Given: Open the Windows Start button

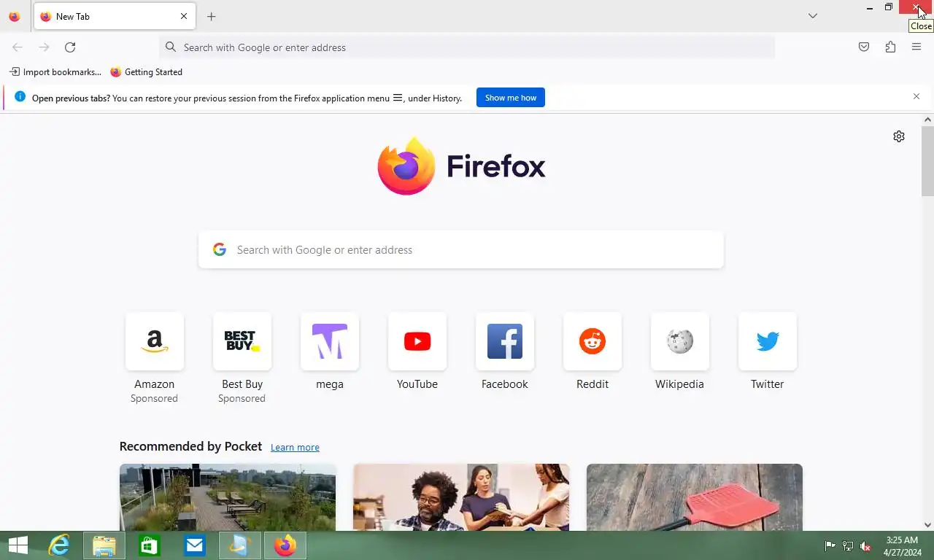Looking at the screenshot, I should 18,545.
